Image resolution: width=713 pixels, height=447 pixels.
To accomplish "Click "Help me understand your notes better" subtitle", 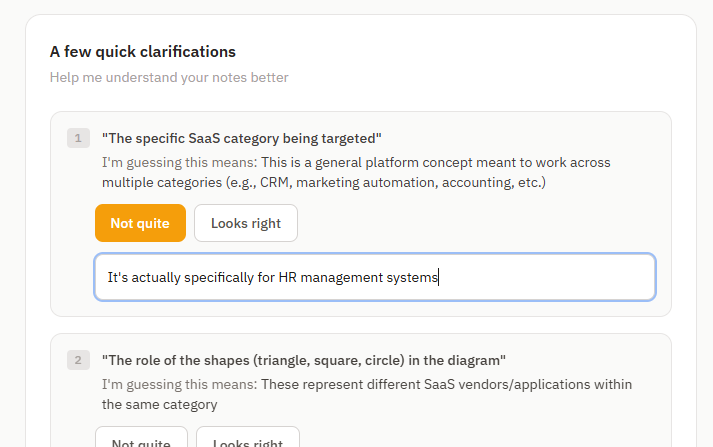I will pos(169,77).
